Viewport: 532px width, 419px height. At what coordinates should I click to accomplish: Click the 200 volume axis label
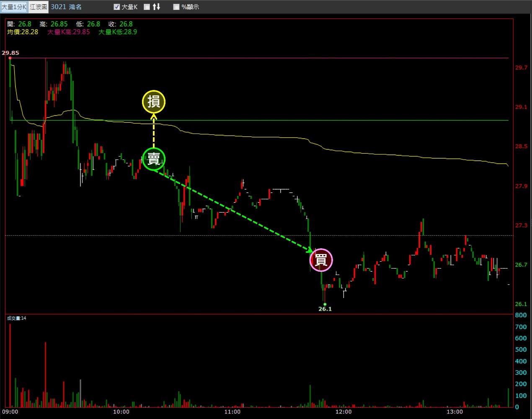[x=521, y=384]
